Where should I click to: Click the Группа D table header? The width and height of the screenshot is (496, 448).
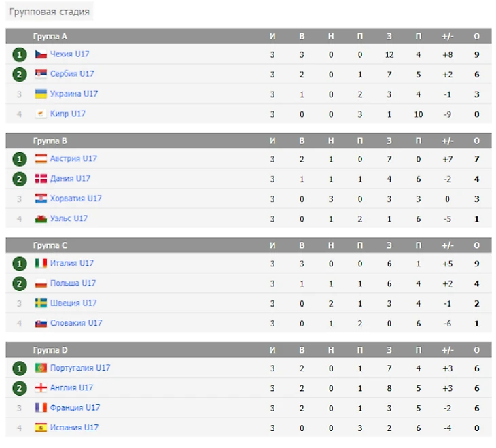50,351
